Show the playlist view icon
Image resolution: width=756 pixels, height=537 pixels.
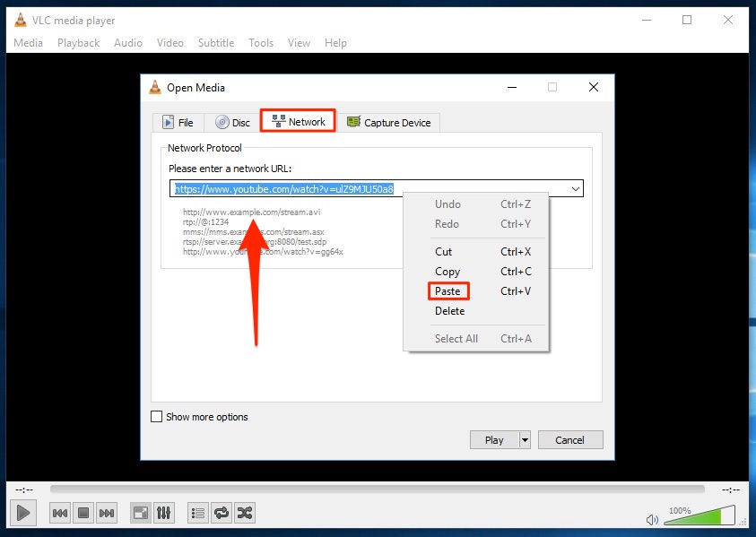[x=196, y=512]
